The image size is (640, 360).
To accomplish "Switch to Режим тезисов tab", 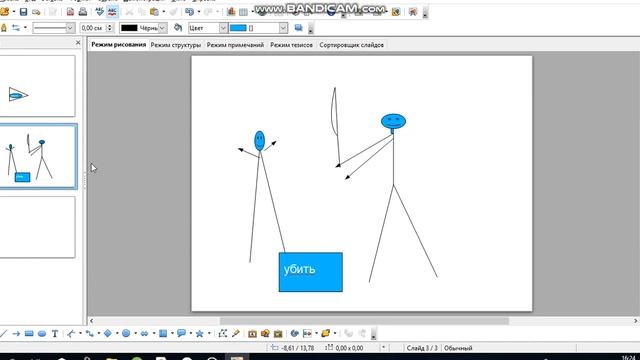I will tap(291, 45).
